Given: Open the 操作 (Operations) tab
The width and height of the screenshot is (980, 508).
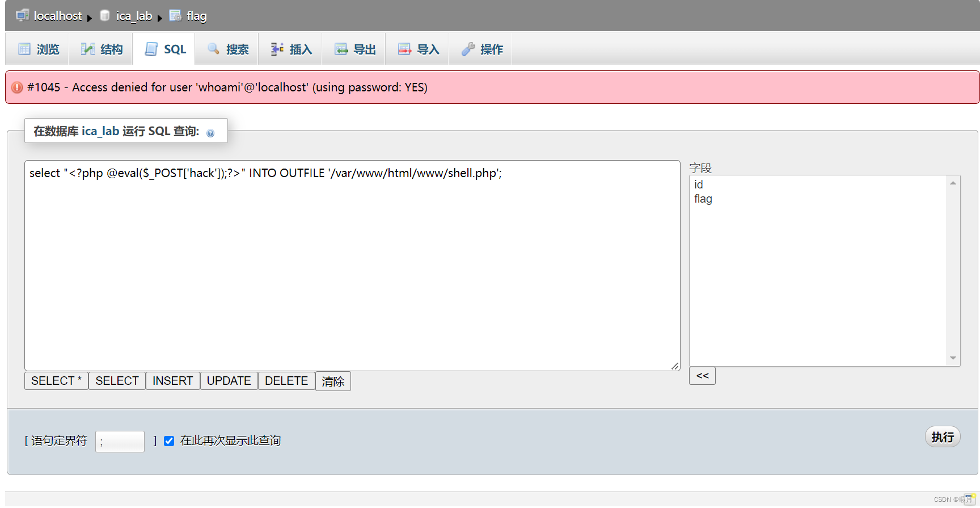Looking at the screenshot, I should [x=481, y=49].
